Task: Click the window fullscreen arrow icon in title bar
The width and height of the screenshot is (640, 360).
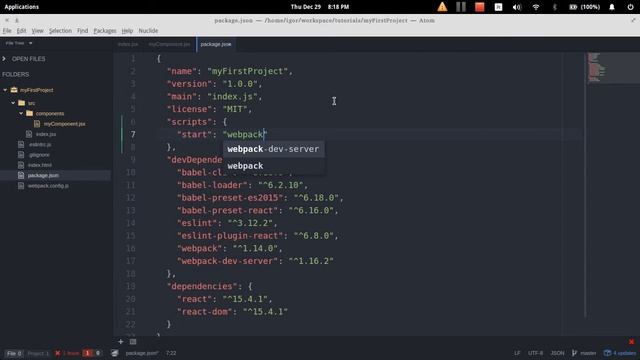Action: (x=633, y=20)
